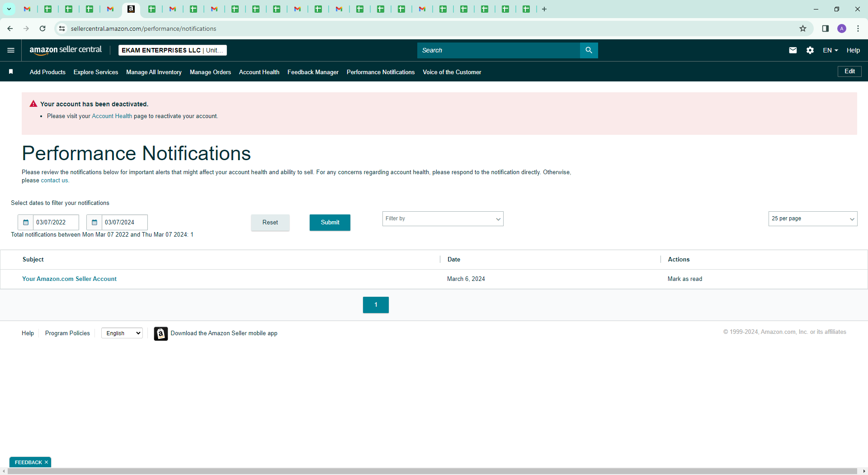Open a new browser tab
Screen dimensions: 868x475
(544, 9)
